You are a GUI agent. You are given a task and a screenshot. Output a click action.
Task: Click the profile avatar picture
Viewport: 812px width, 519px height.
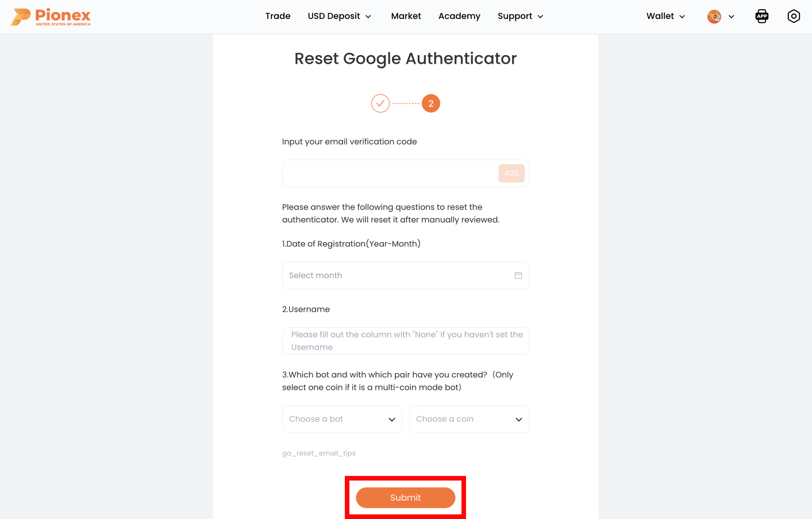(x=714, y=16)
